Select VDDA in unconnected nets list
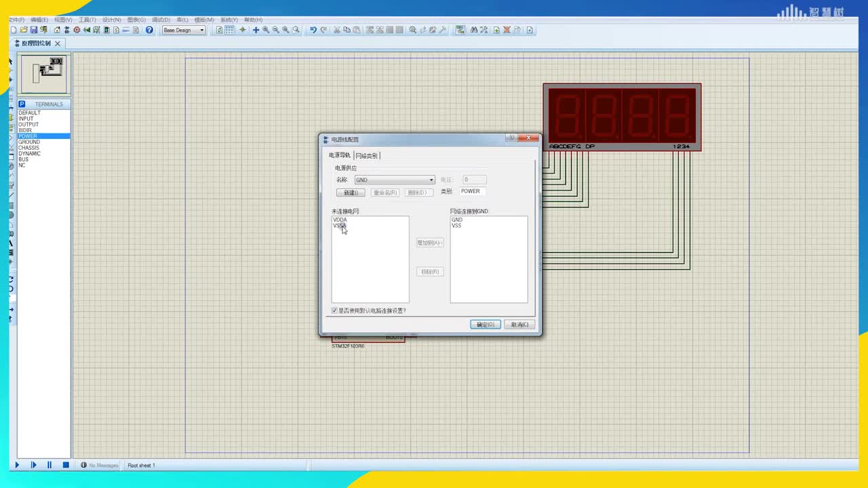Viewport: 868px width, 488px height. pos(340,220)
